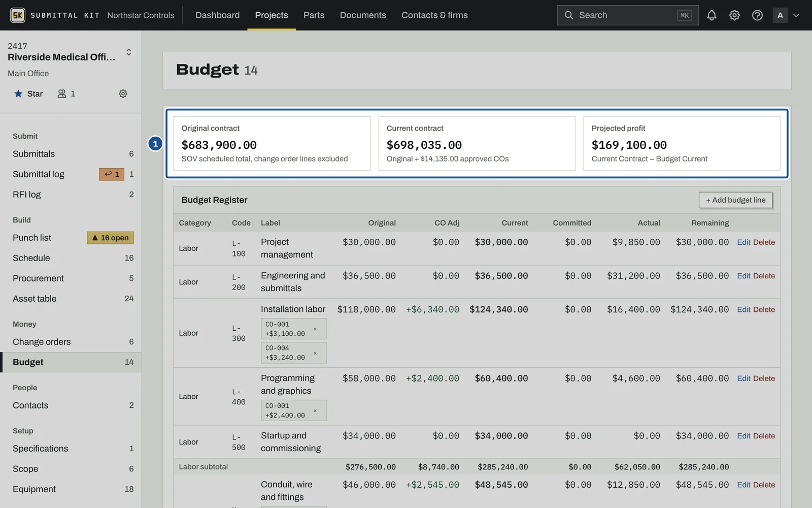Edit the Startup and commissioning line
Image resolution: width=812 pixels, height=508 pixels.
[743, 436]
